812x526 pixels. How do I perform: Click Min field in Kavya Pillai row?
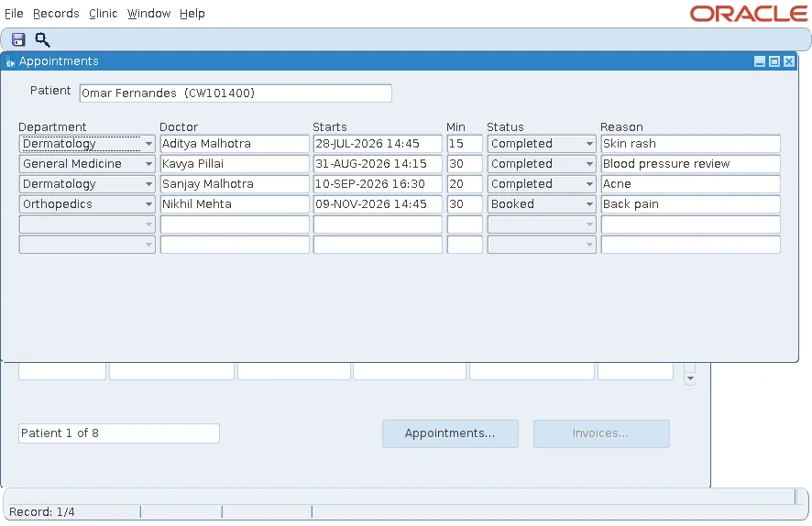point(465,164)
